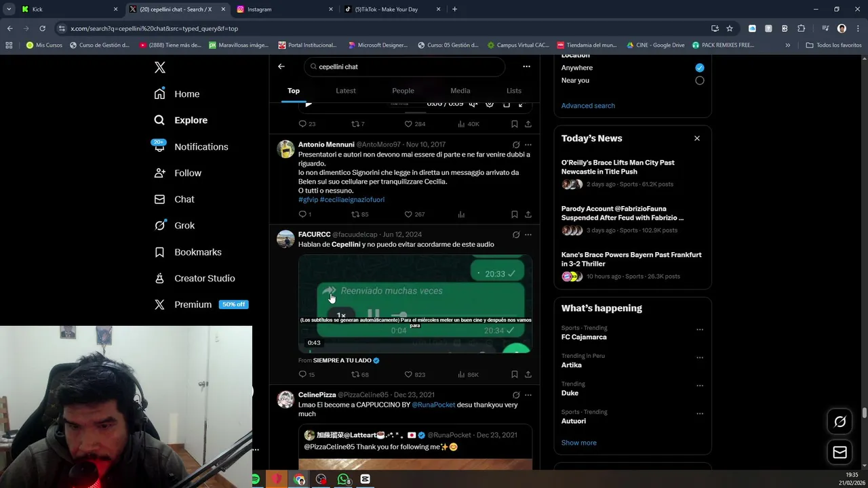Switch to Latest tab
The width and height of the screenshot is (868, 488).
coord(346,91)
